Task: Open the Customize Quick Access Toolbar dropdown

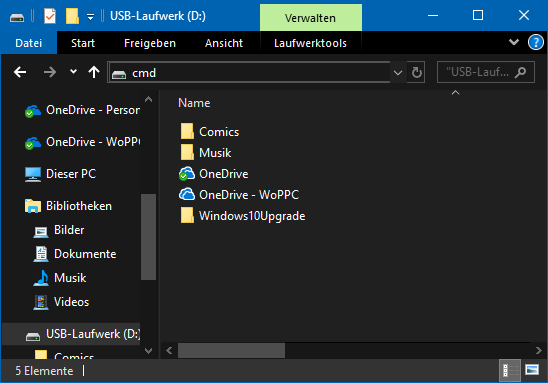Action: coord(90,16)
